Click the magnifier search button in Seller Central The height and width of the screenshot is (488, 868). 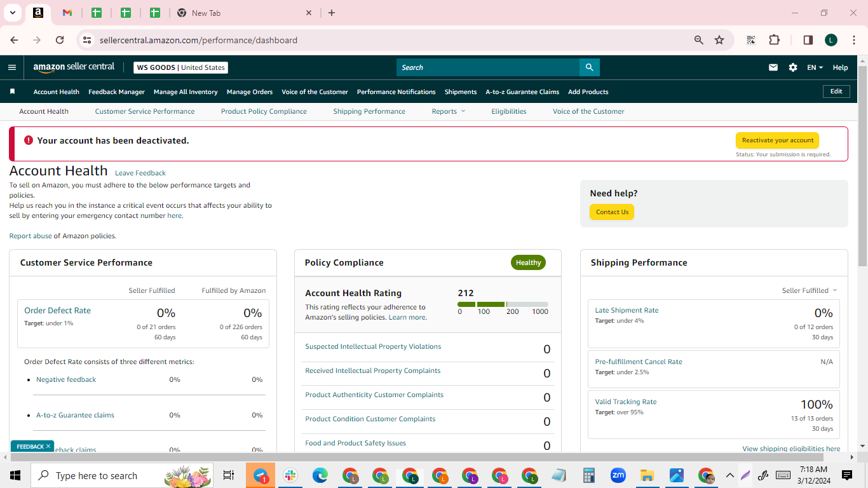[x=589, y=67]
